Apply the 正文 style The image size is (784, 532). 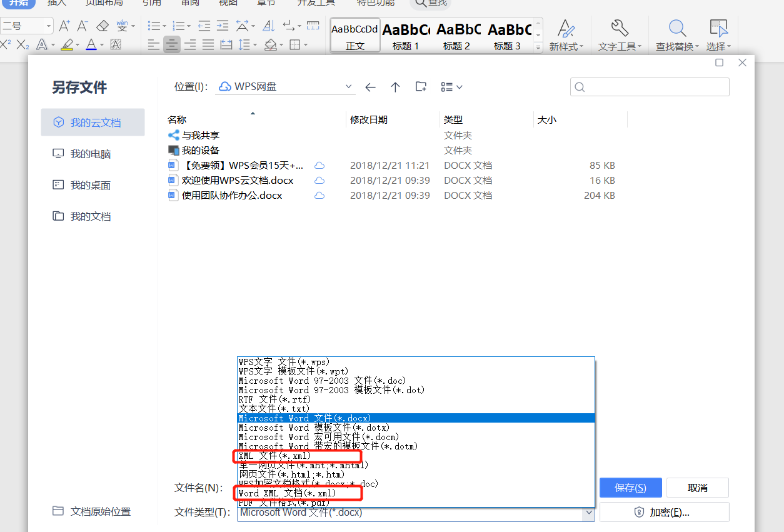(355, 36)
